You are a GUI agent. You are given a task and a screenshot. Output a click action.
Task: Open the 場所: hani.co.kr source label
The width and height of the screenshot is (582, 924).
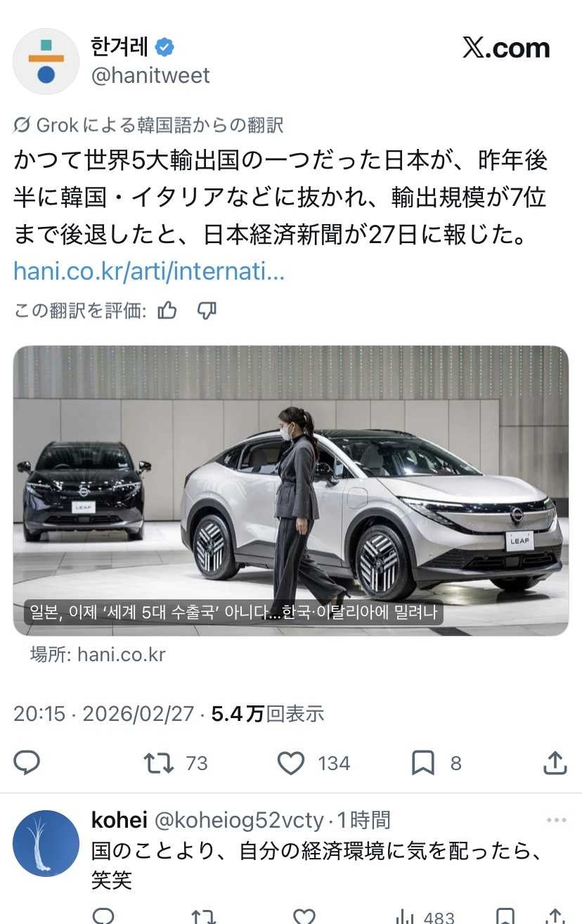click(98, 655)
